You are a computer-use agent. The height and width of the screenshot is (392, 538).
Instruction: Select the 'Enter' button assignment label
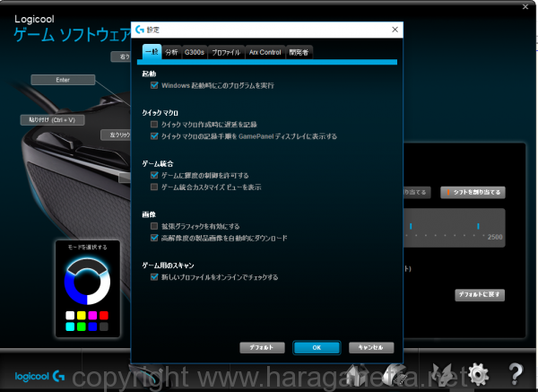point(63,80)
